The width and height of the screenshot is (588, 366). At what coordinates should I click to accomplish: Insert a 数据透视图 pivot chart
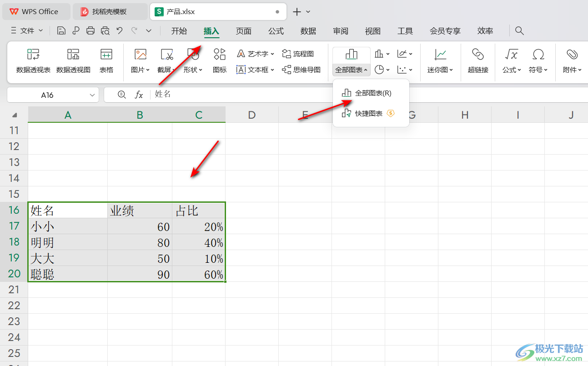click(73, 61)
